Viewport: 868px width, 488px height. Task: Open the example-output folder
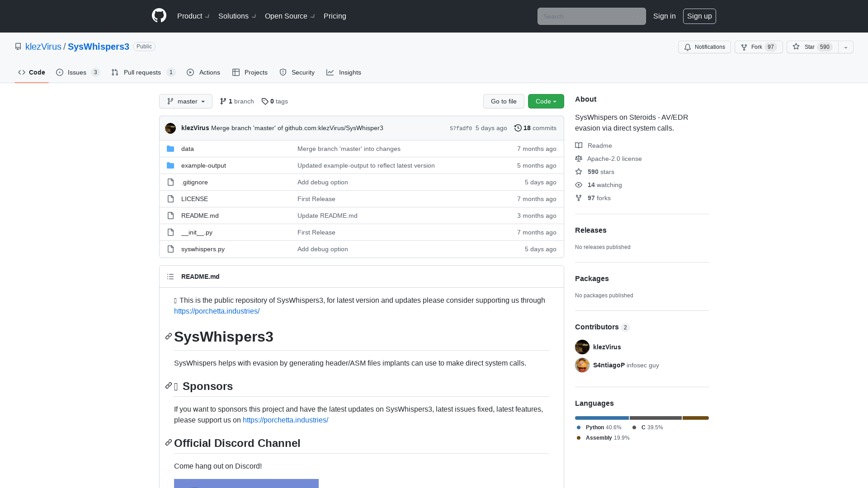[x=203, y=165]
